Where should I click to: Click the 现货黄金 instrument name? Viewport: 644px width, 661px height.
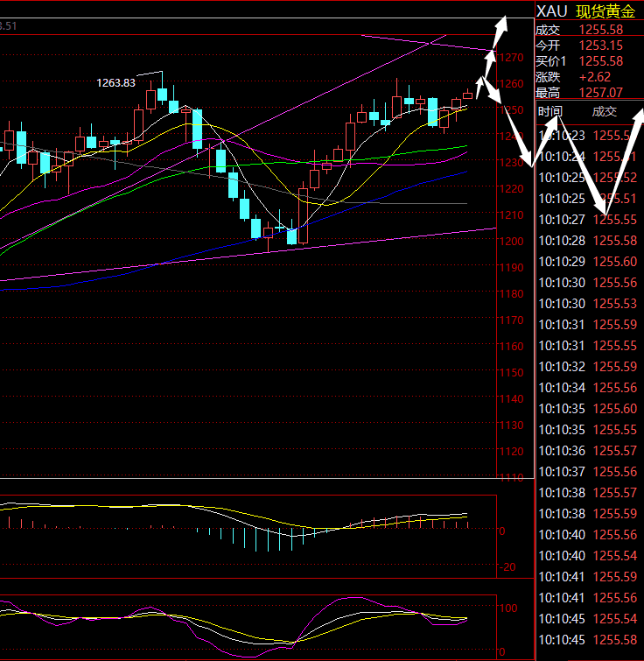tap(605, 11)
